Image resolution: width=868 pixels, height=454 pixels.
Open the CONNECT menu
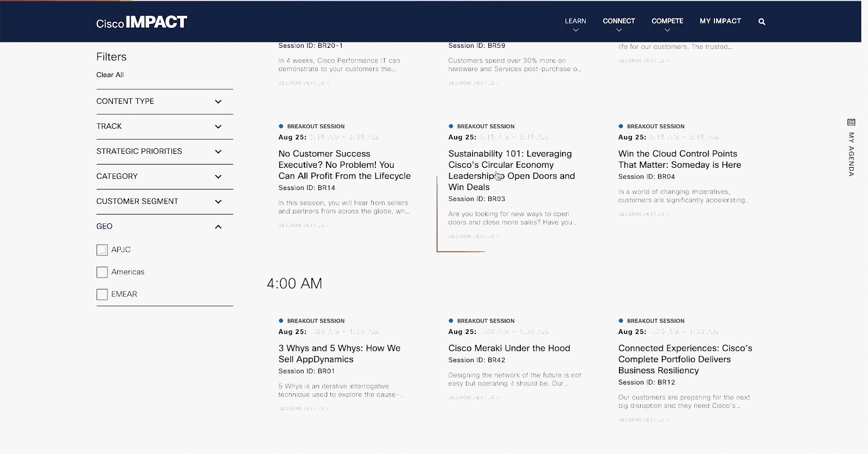tap(619, 22)
